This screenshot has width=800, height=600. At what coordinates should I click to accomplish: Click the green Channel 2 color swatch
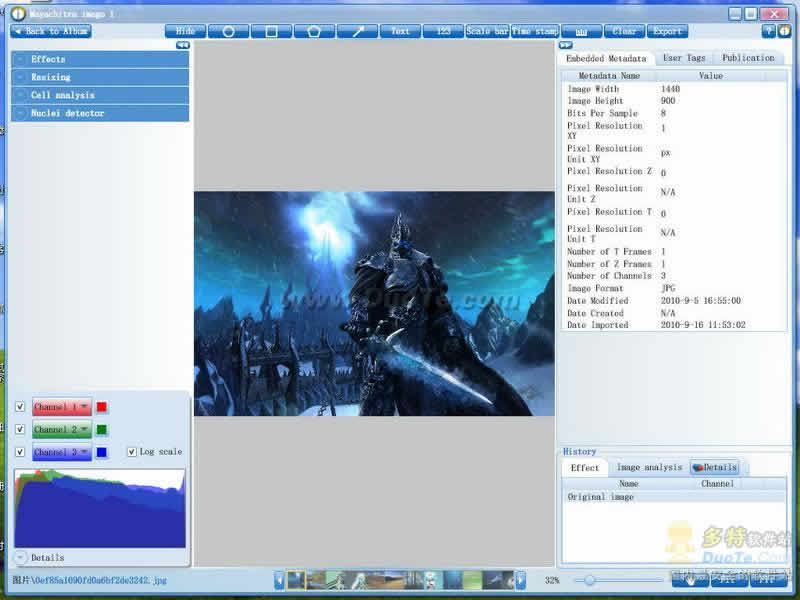point(102,429)
